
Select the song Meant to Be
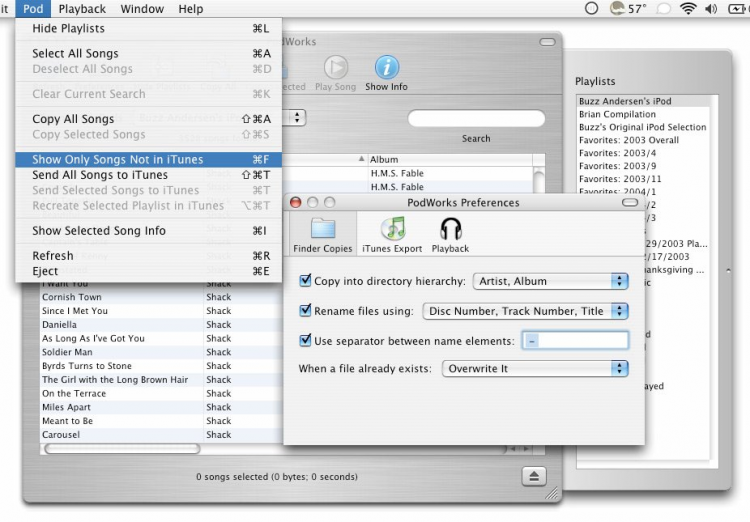click(162, 421)
